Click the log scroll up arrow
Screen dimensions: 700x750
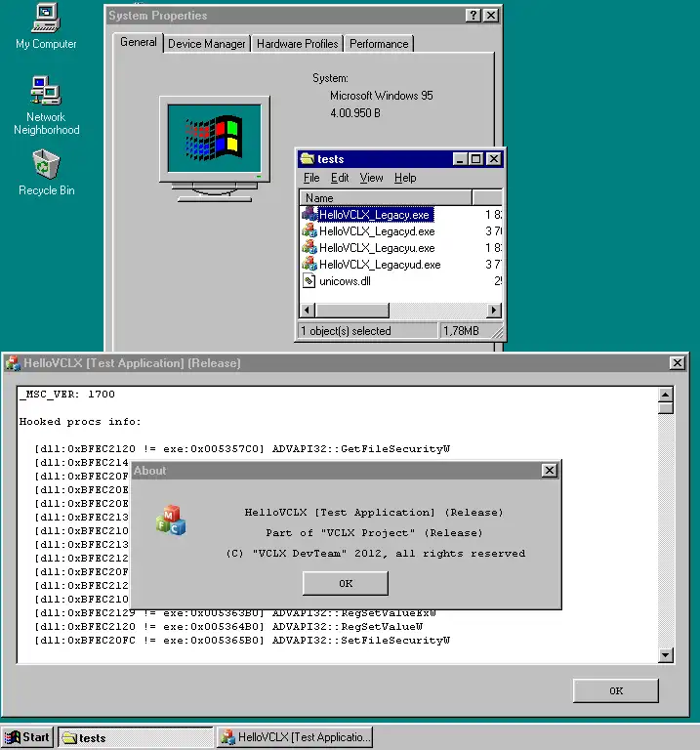pos(666,395)
